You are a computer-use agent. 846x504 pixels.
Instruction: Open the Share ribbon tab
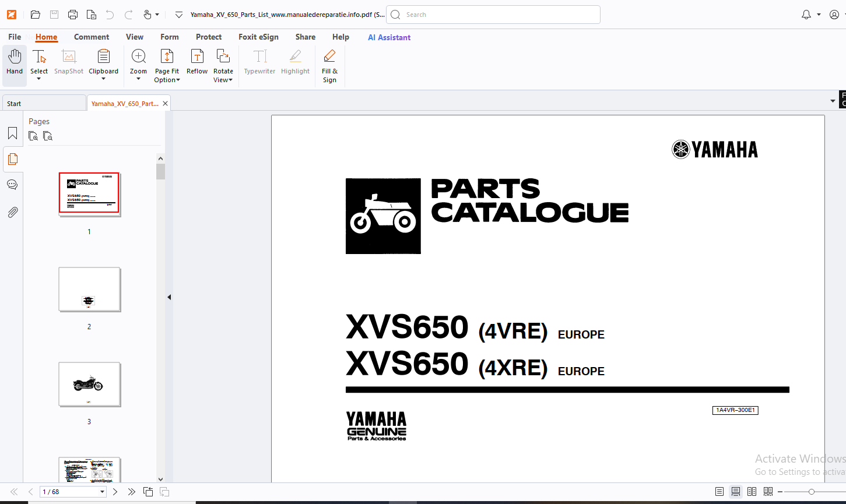point(306,37)
